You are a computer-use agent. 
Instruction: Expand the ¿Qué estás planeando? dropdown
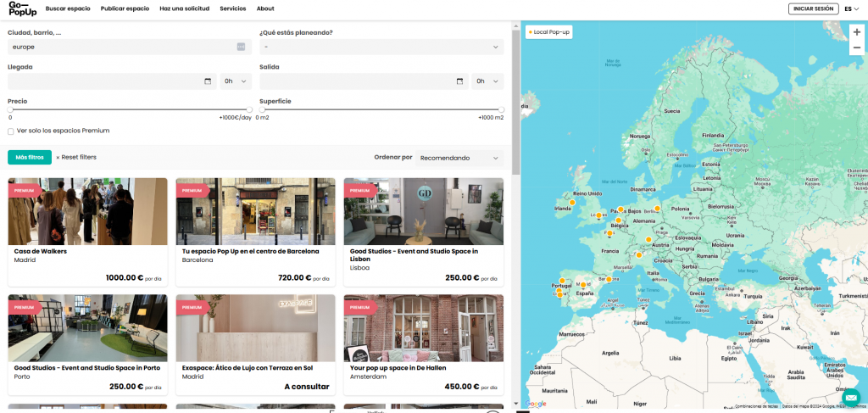[x=381, y=47]
